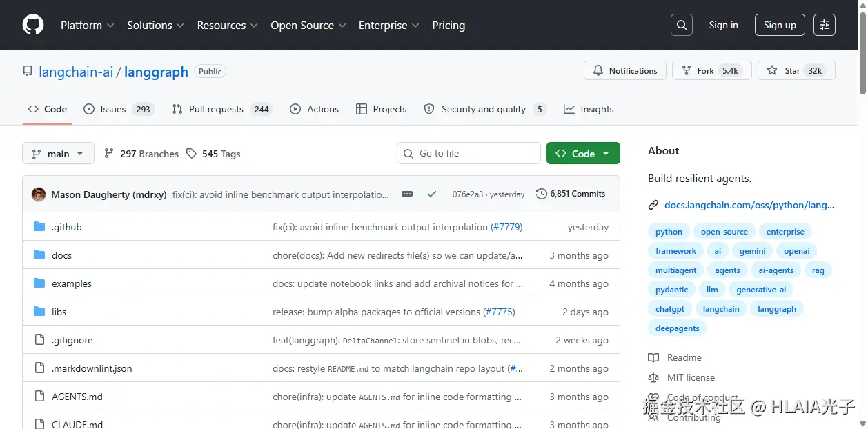Image resolution: width=868 pixels, height=429 pixels.
Task: Open commit hash 076e2a3
Action: [x=467, y=194]
